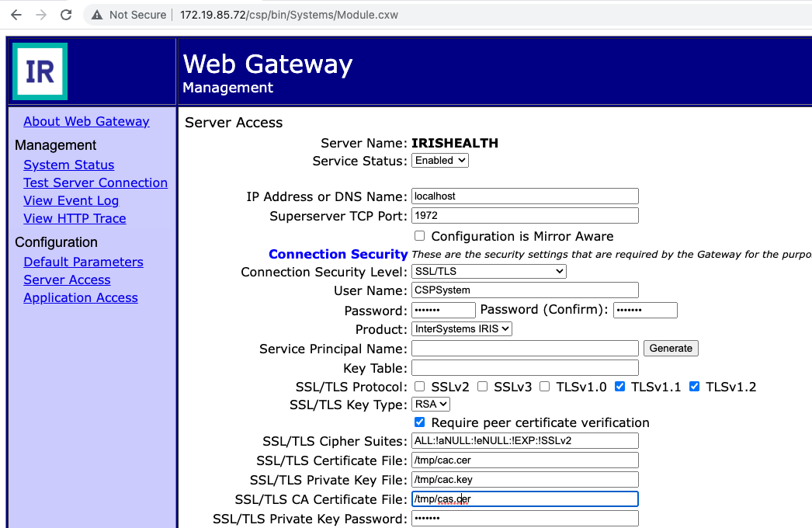Toggle Require peer certificate verification
The width and height of the screenshot is (812, 528).
[x=420, y=422]
